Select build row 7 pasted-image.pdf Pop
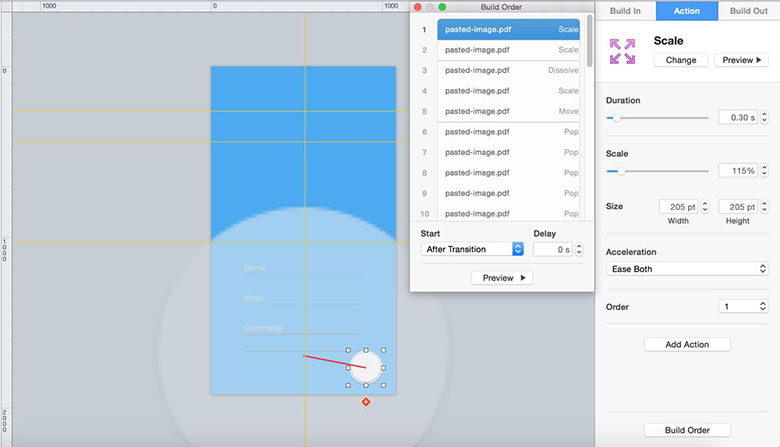Viewport: 780px width, 447px height. 508,152
